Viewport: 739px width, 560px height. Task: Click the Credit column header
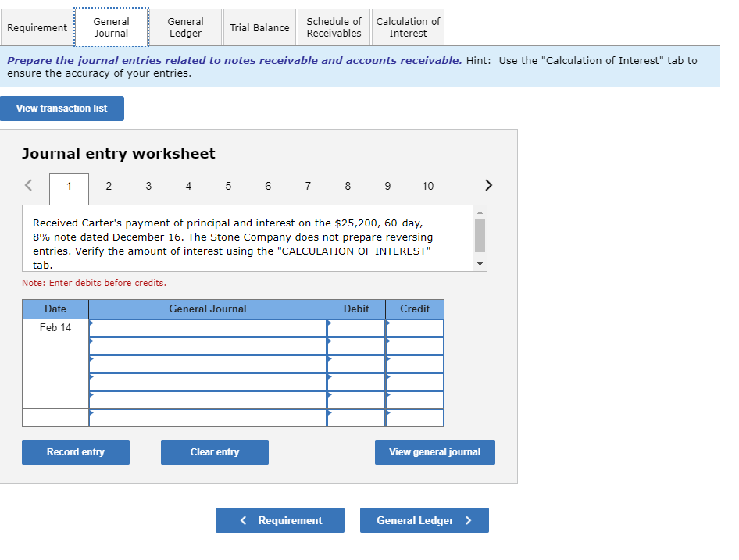[x=415, y=309]
